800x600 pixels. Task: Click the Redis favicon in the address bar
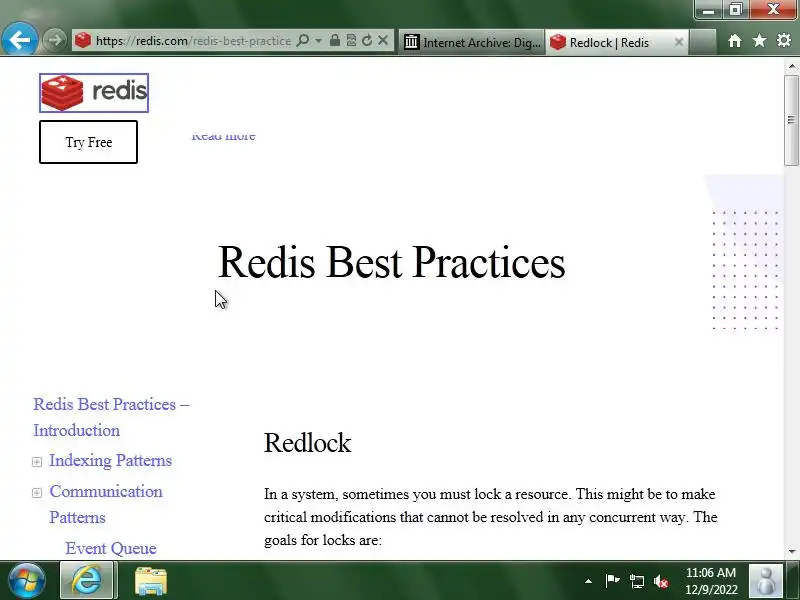83,40
